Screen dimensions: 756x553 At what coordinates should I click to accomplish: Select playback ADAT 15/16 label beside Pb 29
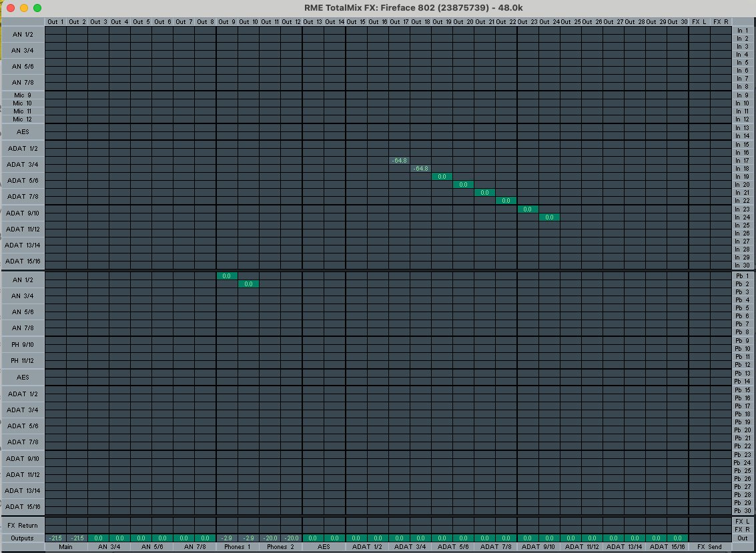tap(23, 507)
